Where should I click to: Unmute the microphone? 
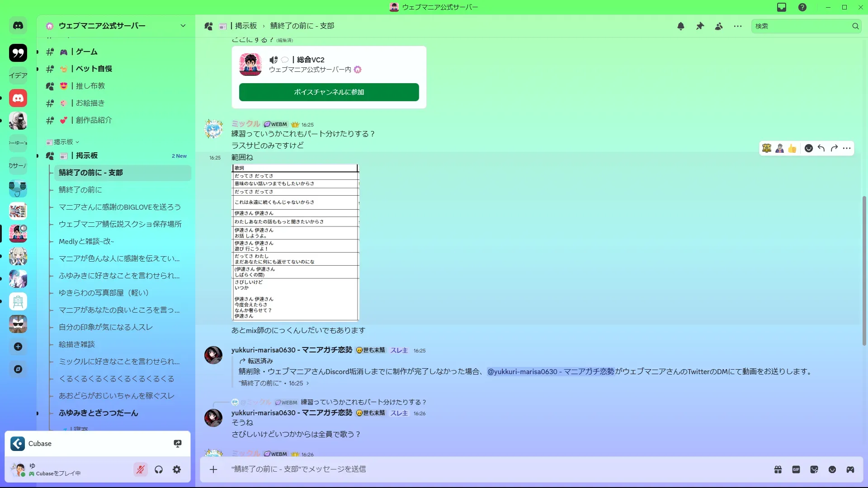[141, 470]
